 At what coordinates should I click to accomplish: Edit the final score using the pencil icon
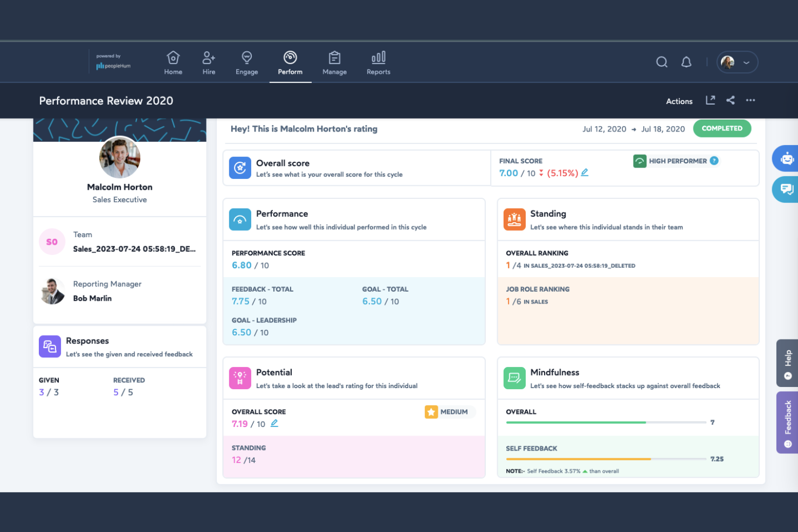click(x=585, y=172)
